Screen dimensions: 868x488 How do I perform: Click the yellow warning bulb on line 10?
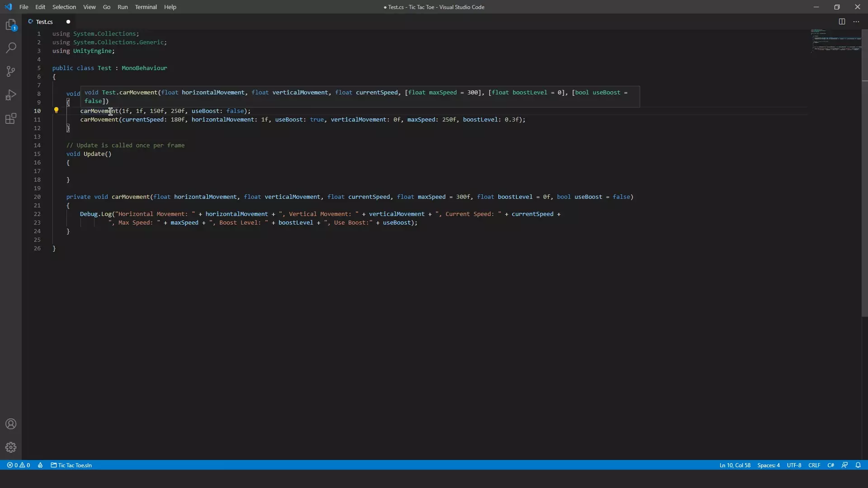tap(56, 110)
